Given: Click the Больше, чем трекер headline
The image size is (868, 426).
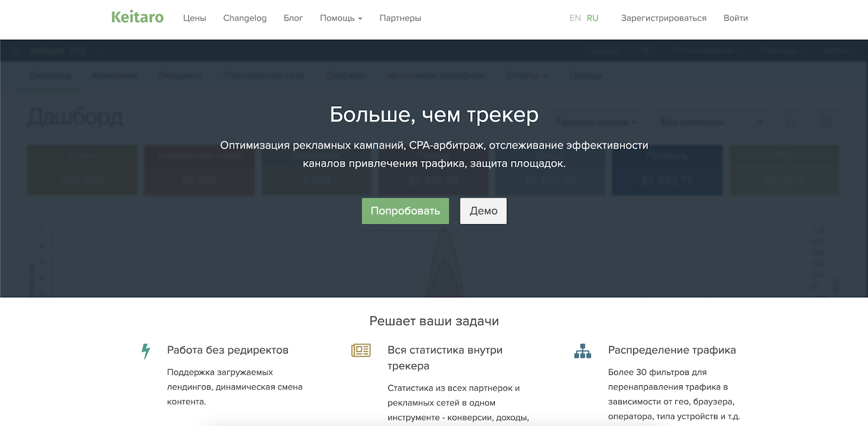Looking at the screenshot, I should pyautogui.click(x=434, y=115).
